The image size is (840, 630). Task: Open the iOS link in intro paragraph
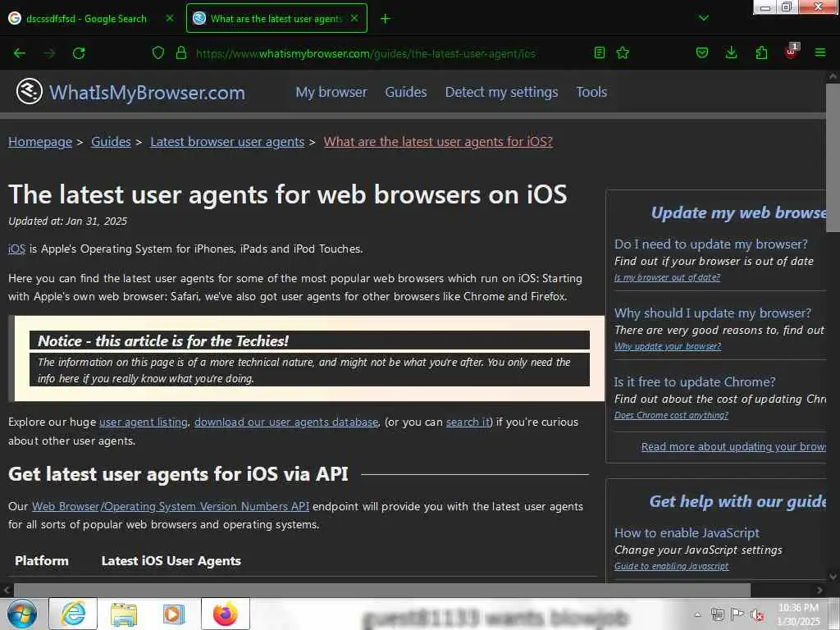click(16, 249)
